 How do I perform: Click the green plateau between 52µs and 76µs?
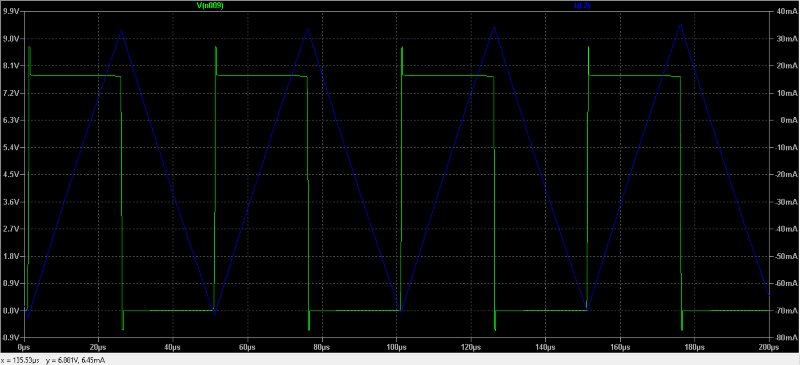[x=262, y=76]
